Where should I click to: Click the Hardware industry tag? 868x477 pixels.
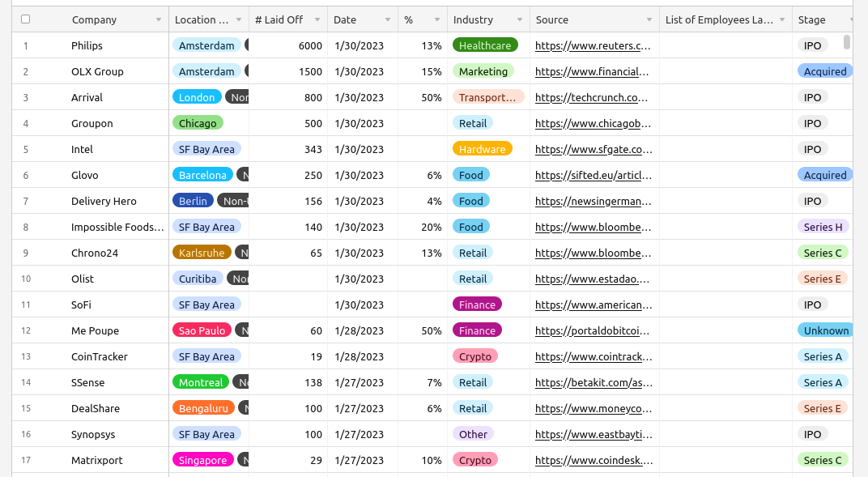[482, 149]
